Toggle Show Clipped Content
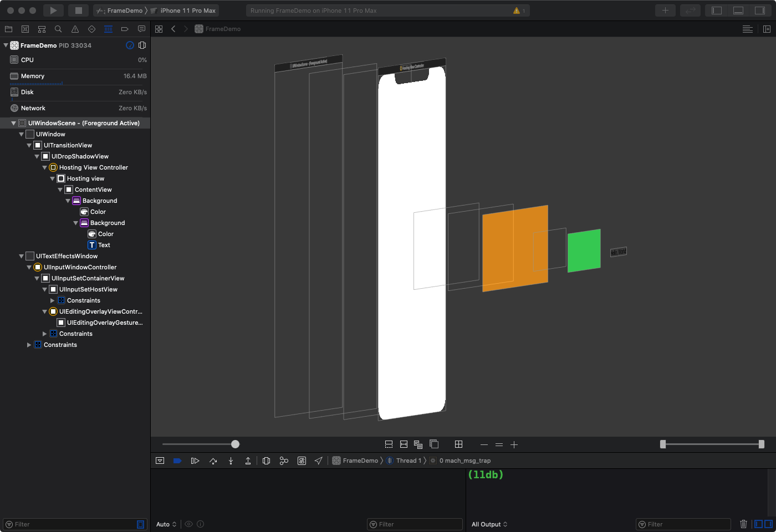 [389, 444]
